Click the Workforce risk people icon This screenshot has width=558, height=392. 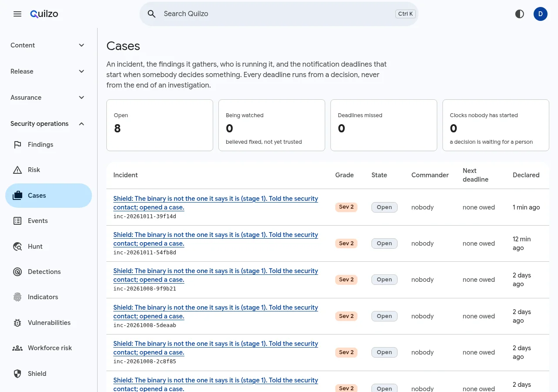(17, 348)
